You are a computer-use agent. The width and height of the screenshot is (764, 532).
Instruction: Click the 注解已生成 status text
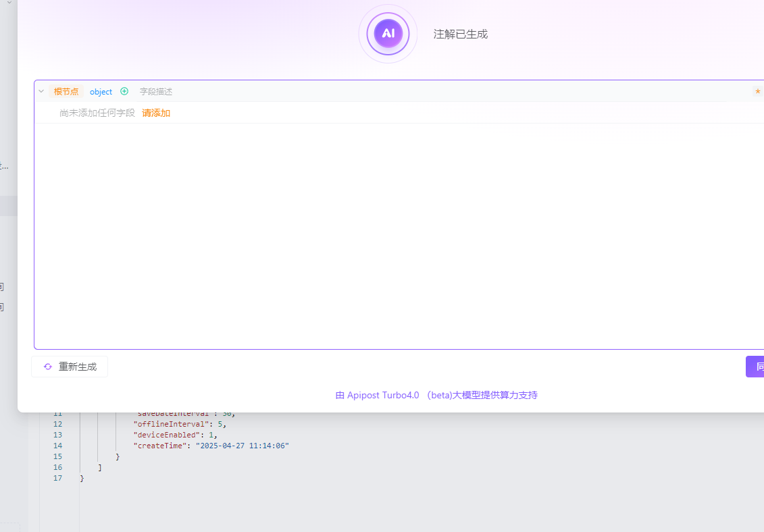[461, 34]
